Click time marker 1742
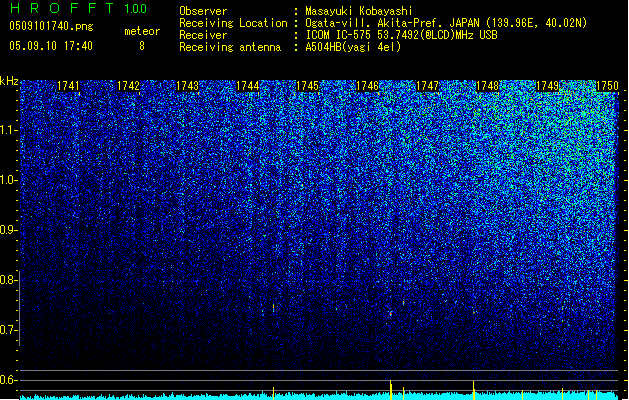Screen dimensions: 629x400 coord(128,86)
